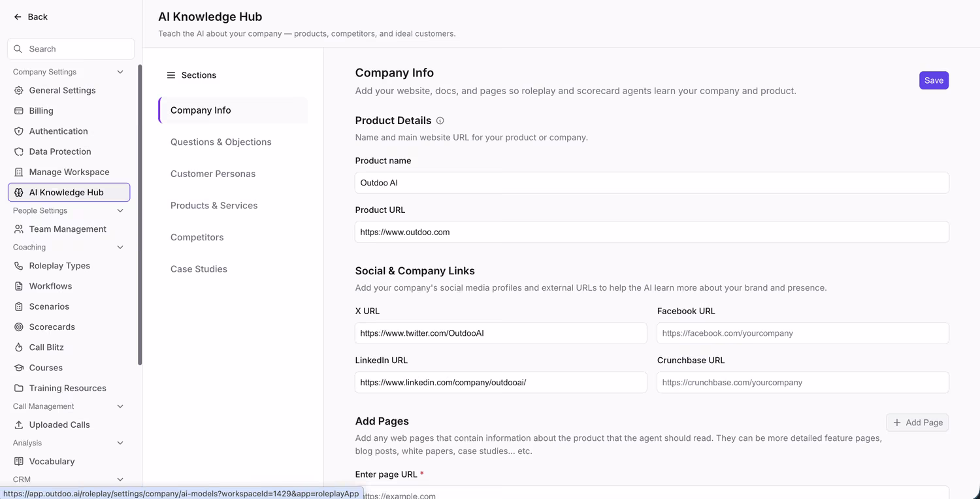
Task: Collapse the Company Settings group
Action: pyautogui.click(x=120, y=72)
